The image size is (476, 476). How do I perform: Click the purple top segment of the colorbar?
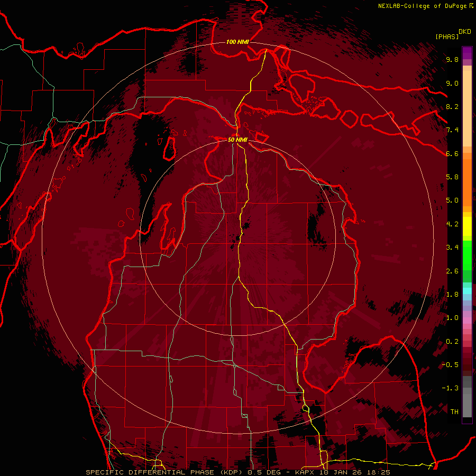pyautogui.click(x=467, y=53)
